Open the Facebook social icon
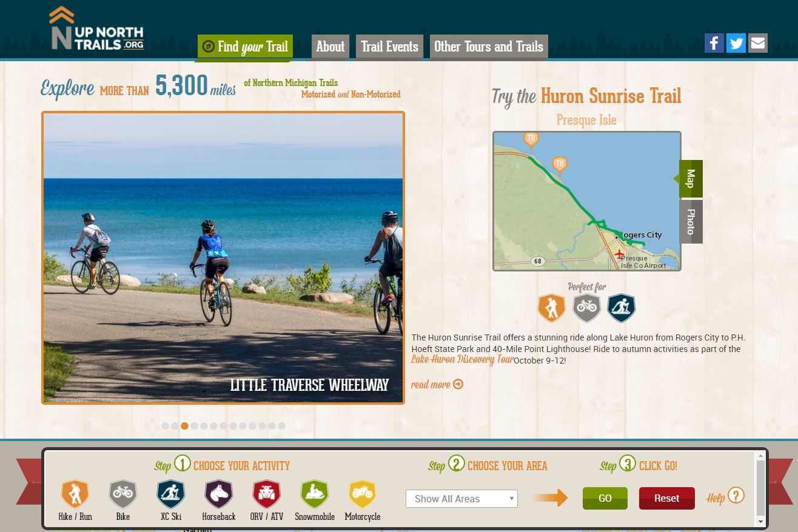Viewport: 798px width, 532px height. click(x=714, y=43)
